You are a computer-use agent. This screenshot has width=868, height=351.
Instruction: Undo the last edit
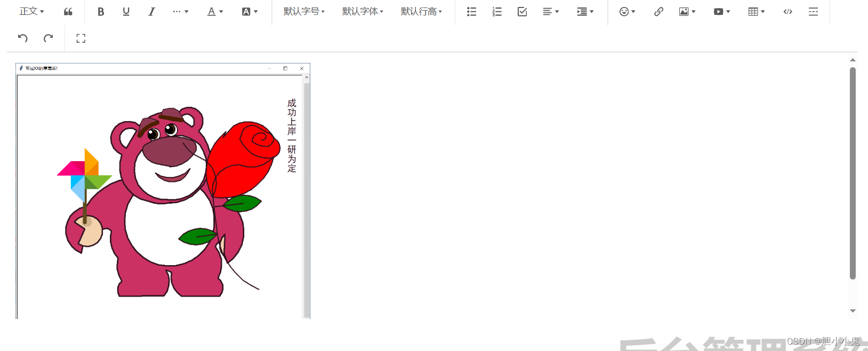tap(23, 38)
